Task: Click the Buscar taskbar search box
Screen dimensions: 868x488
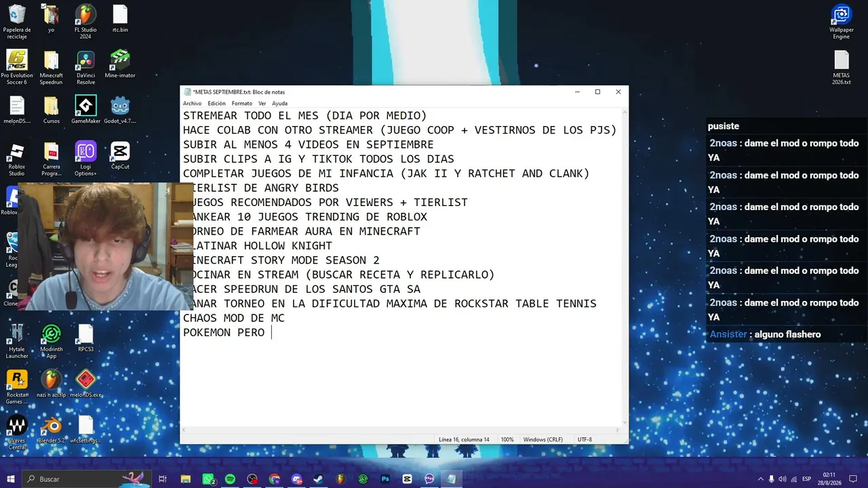Action: tap(87, 479)
